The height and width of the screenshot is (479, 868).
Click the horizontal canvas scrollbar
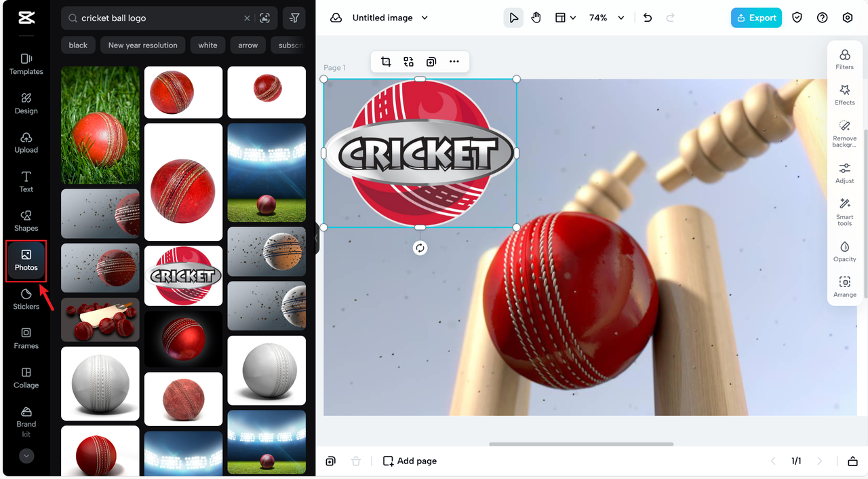pyautogui.click(x=581, y=444)
